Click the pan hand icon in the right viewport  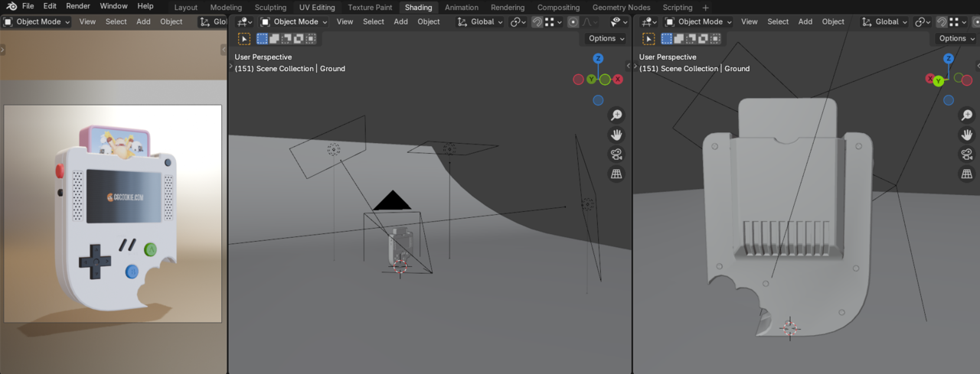[x=967, y=135]
